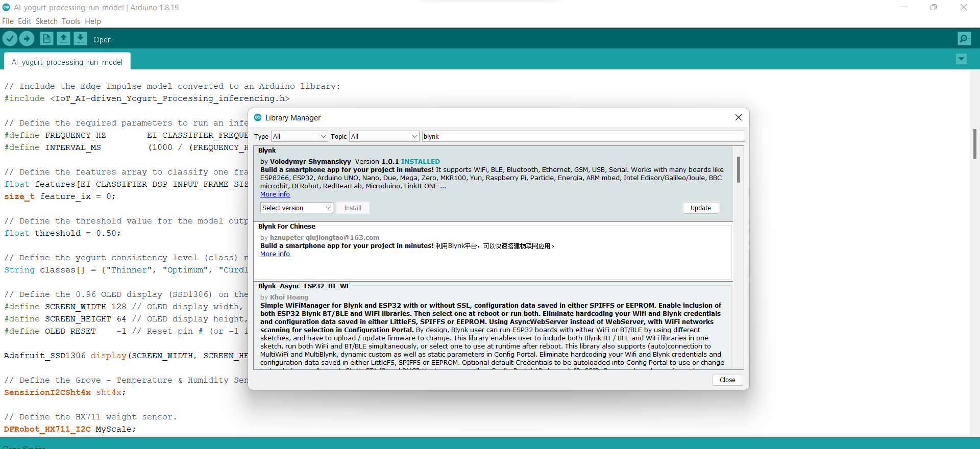This screenshot has height=449, width=980.
Task: Click the '// Define the HX711 weight sensor.' comment
Action: click(90, 417)
